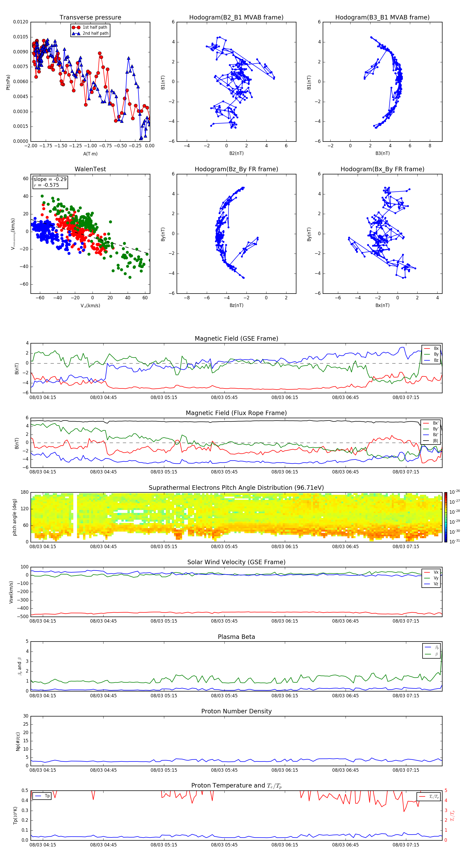The width and height of the screenshot is (473, 868).
Task: Click the 'Transverse pressure' plot title
Action: [x=90, y=18]
